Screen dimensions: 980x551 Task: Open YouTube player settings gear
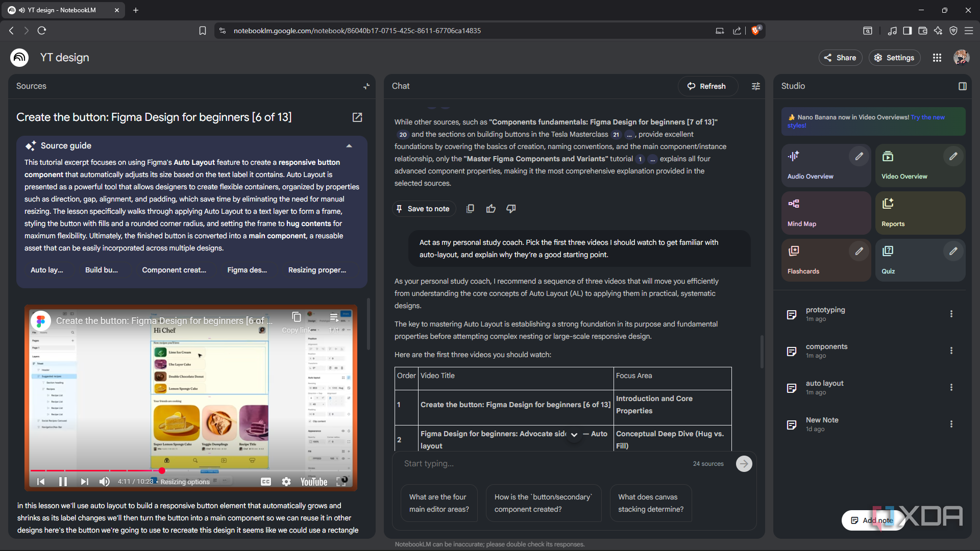286,482
